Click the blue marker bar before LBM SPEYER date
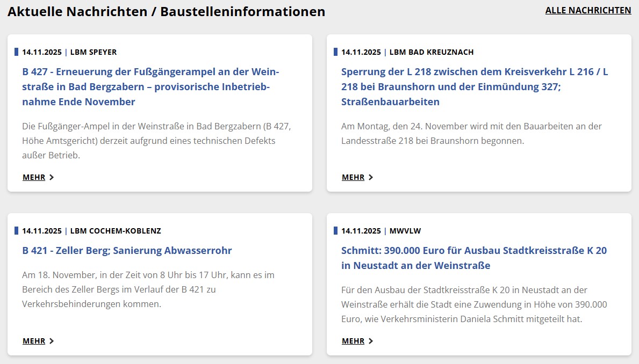639x364 pixels. tap(16, 52)
